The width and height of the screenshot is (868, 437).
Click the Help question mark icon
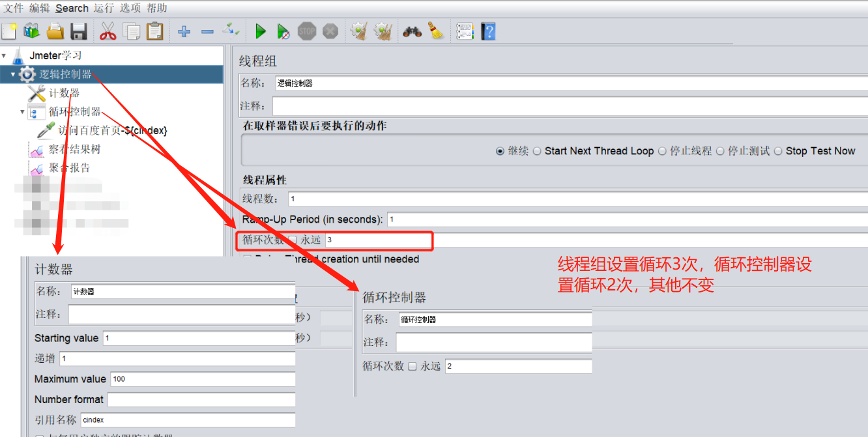point(488,31)
